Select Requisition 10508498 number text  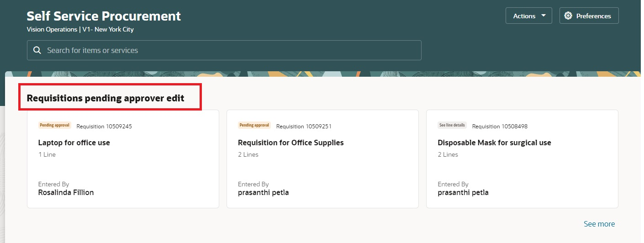tap(500, 126)
